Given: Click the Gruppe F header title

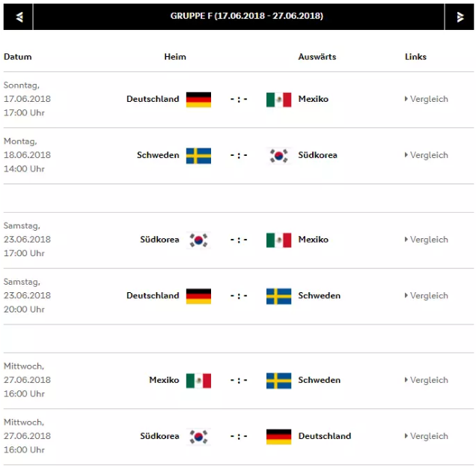Looking at the screenshot, I should coord(246,16).
